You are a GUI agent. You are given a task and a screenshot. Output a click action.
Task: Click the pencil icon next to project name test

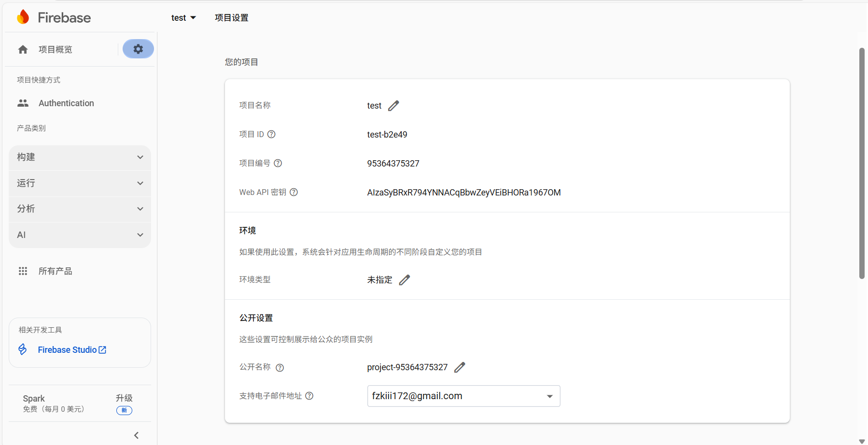point(393,106)
